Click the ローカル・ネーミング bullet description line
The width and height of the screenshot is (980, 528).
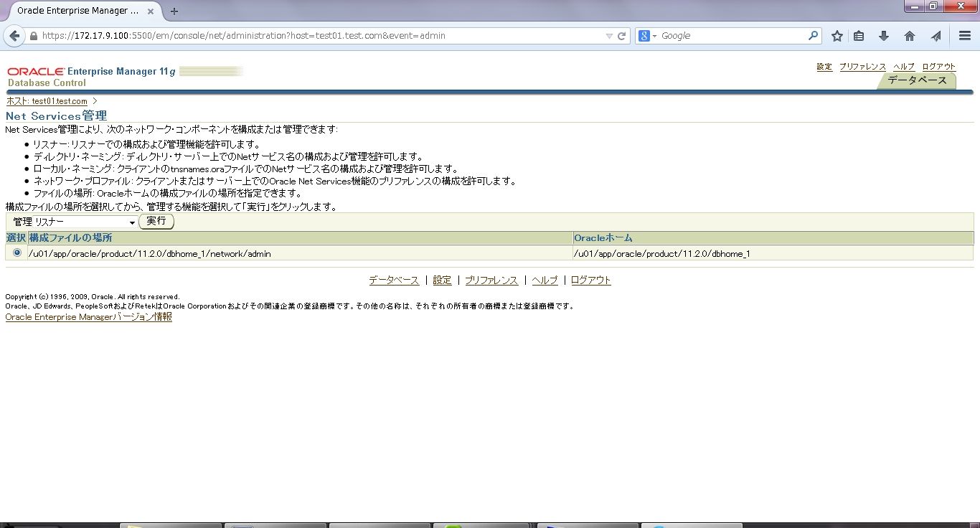pyautogui.click(x=246, y=169)
